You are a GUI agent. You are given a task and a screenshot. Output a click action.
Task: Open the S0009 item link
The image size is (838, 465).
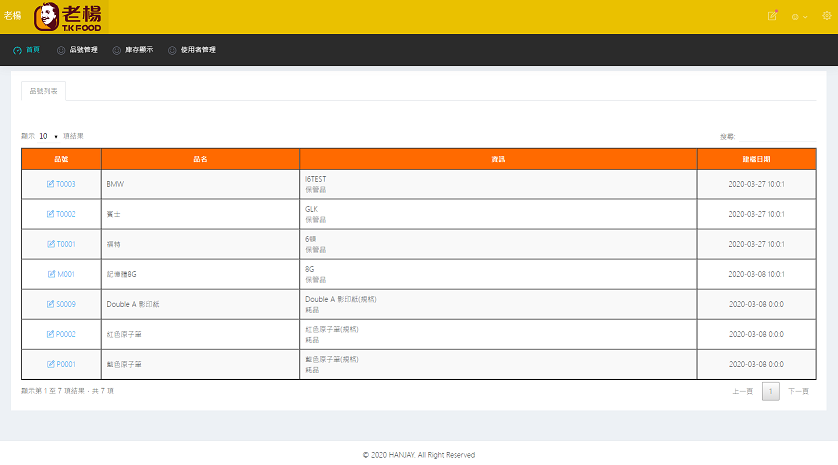coord(65,304)
